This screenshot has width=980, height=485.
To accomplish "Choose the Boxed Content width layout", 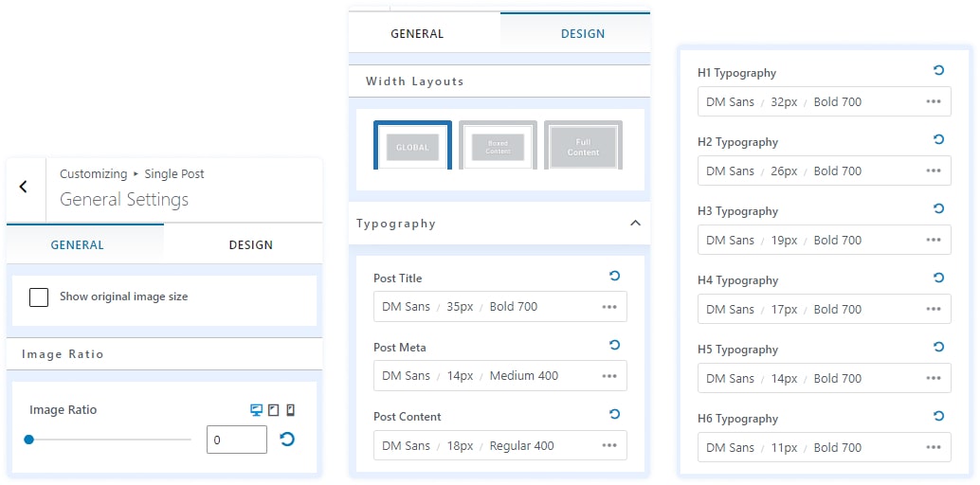I will pyautogui.click(x=498, y=147).
